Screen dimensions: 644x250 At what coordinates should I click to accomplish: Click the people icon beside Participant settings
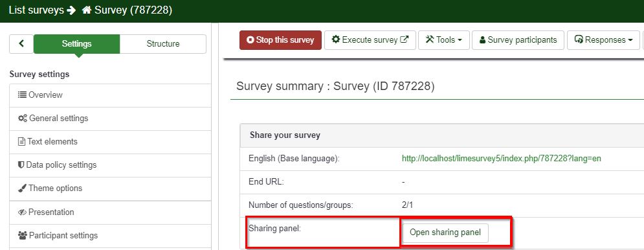23,235
